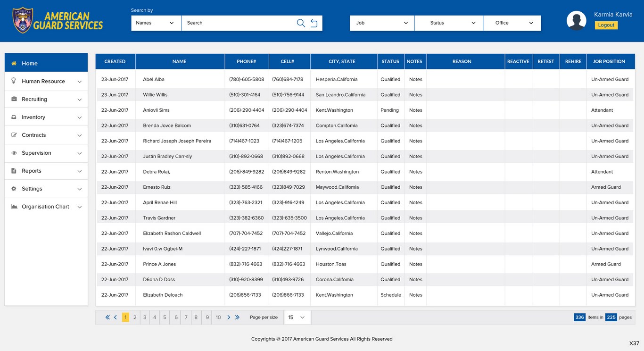Open the Office filter dropdown
The image size is (644, 351).
[512, 23]
